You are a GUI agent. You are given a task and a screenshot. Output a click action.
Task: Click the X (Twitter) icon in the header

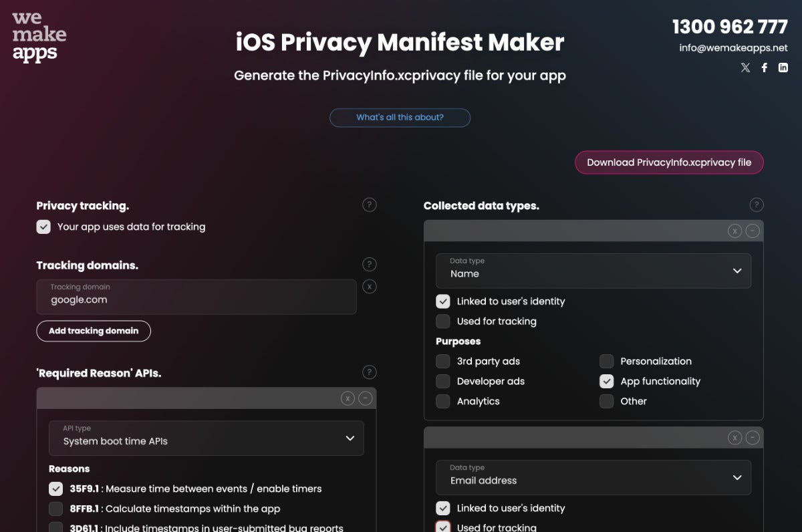tap(745, 67)
